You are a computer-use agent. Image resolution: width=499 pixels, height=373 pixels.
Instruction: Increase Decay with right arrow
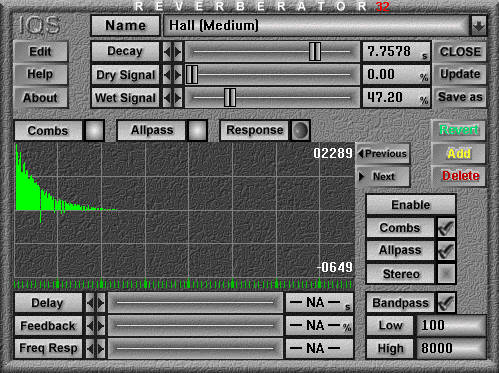coord(178,52)
